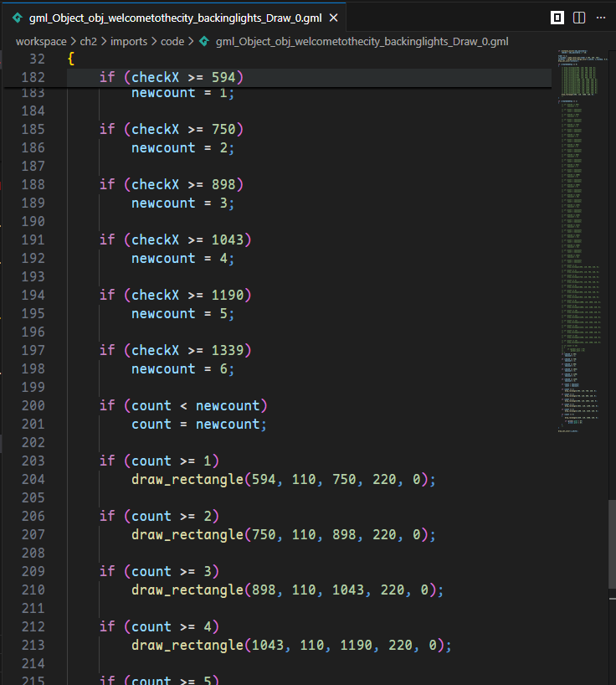The width and height of the screenshot is (616, 685).
Task: Open the More Actions ellipsis menu
Action: pyautogui.click(x=601, y=18)
